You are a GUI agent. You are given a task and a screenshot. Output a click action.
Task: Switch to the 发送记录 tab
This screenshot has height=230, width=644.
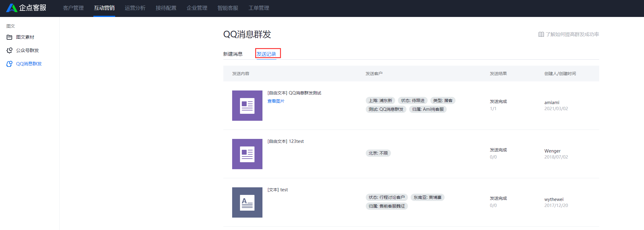(x=266, y=54)
